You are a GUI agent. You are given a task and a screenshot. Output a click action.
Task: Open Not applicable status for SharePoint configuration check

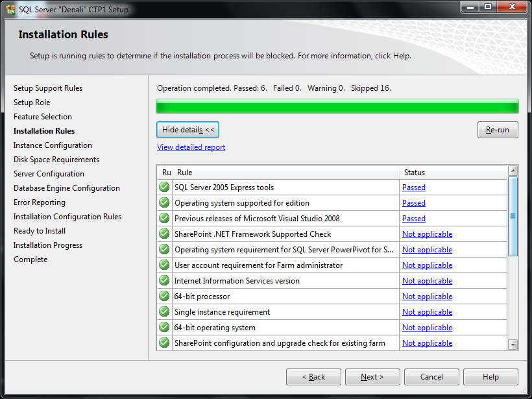[427, 343]
